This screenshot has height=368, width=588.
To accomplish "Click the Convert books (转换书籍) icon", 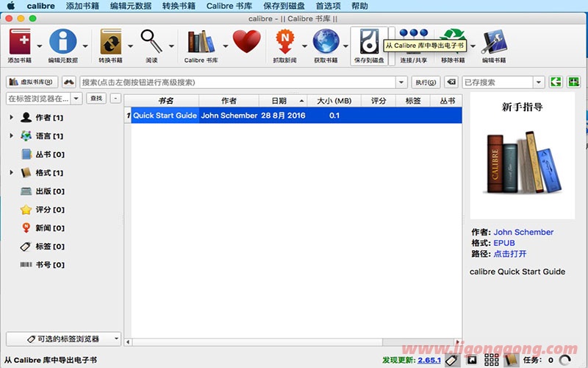I will (111, 41).
